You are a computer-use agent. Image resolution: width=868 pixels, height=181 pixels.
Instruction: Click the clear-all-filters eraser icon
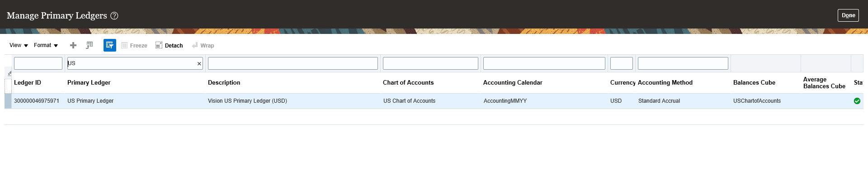(9, 73)
